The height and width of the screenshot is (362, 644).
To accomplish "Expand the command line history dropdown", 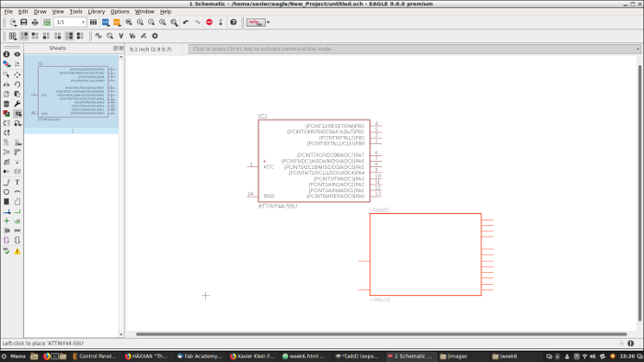I will [x=638, y=49].
